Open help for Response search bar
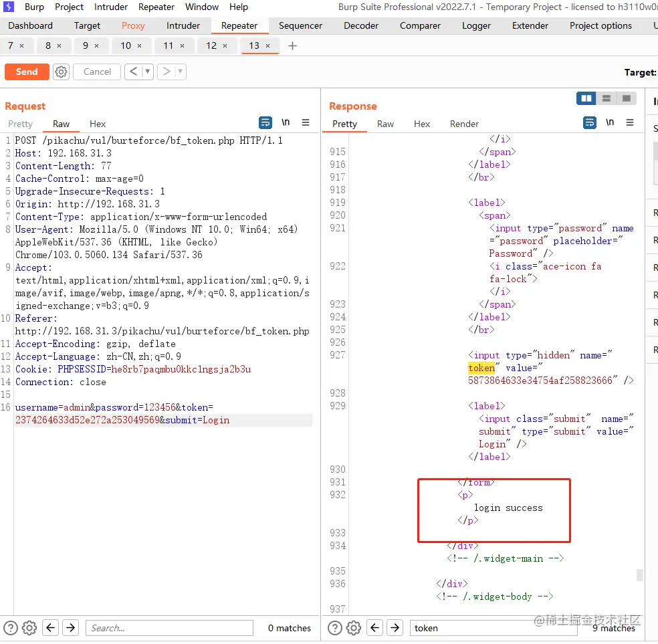The height and width of the screenshot is (644, 658). (x=335, y=628)
